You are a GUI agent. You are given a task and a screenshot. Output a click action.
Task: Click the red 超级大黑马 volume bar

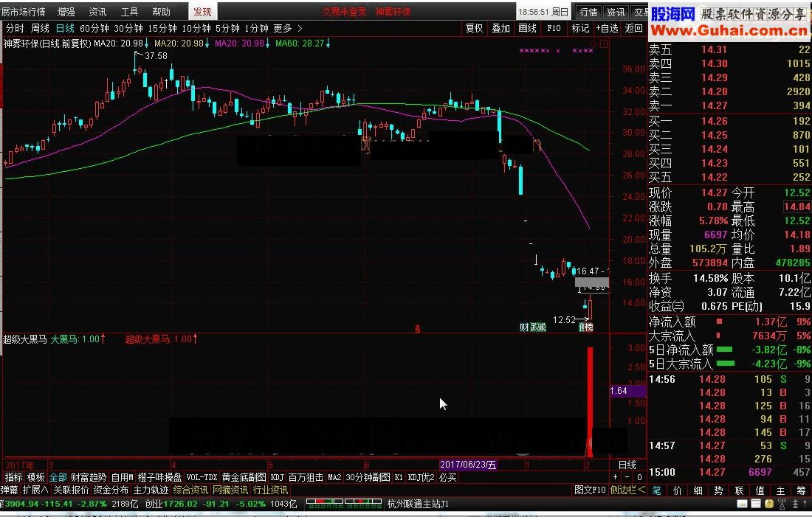pos(590,402)
